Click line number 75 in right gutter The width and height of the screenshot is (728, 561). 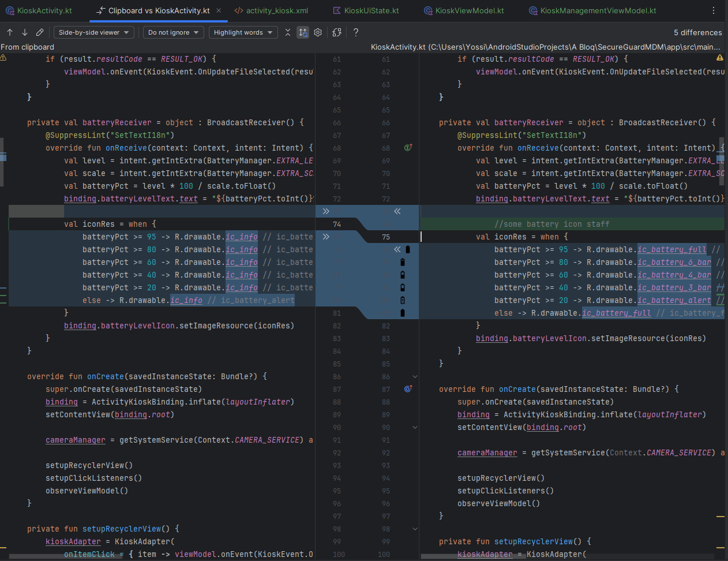click(386, 237)
